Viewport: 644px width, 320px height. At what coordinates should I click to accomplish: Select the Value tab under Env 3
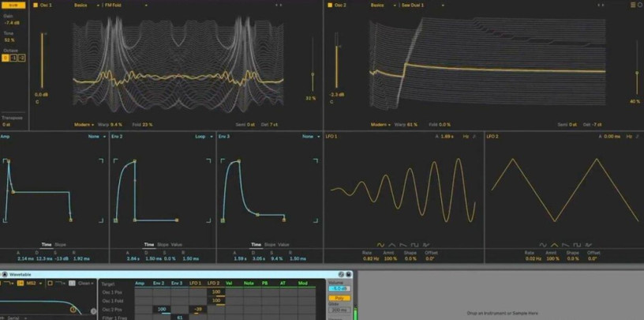(283, 244)
